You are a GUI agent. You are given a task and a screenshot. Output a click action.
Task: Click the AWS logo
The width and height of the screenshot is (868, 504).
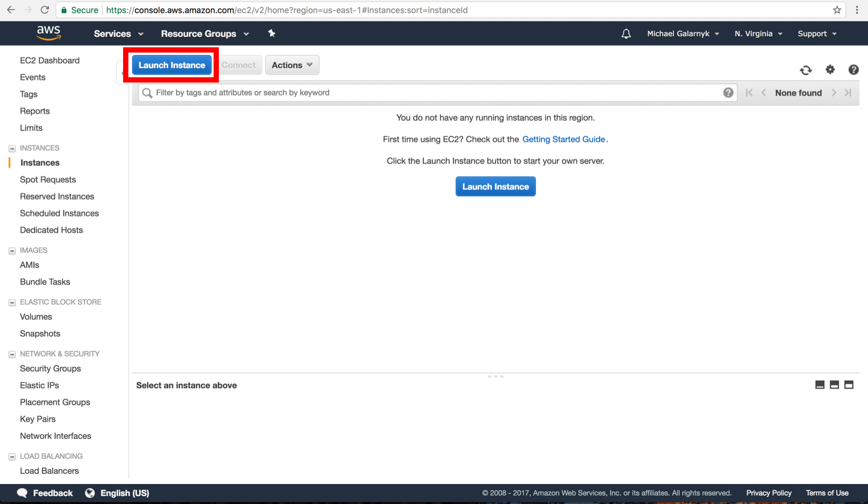tap(48, 33)
